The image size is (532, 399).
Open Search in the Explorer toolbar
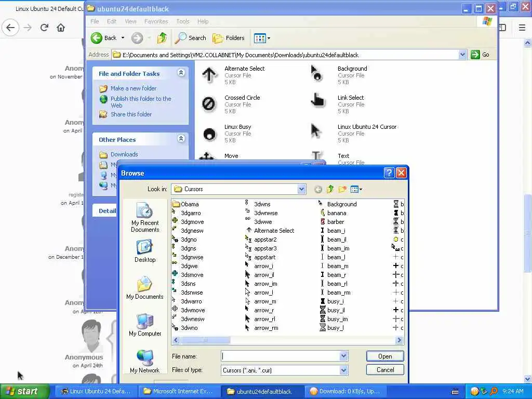click(190, 38)
